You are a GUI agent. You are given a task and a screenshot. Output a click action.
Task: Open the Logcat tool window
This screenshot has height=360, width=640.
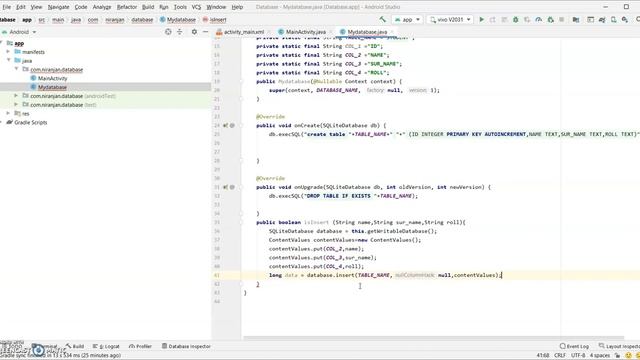[x=106, y=346]
